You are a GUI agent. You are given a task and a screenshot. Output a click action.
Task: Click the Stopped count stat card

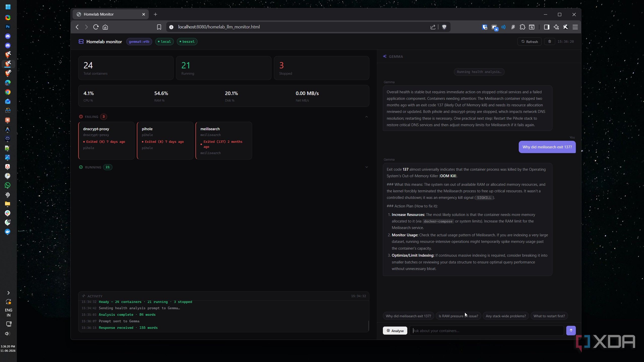pos(321,68)
